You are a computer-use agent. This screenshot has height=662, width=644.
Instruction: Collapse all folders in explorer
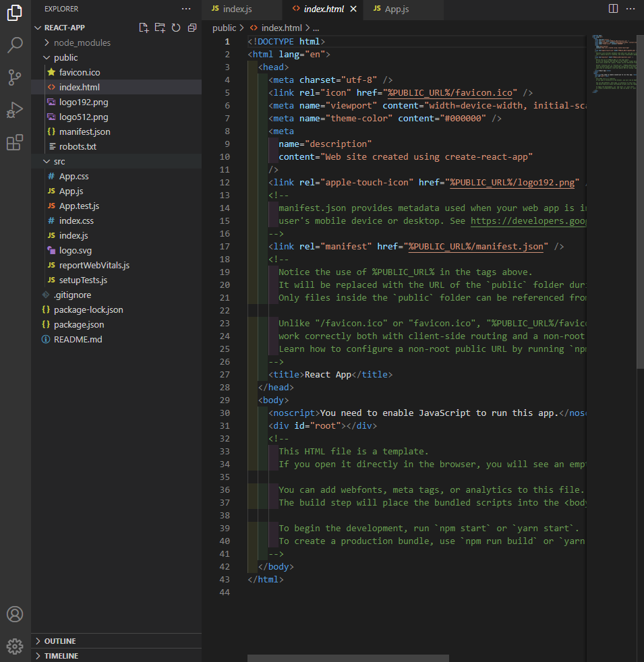click(x=192, y=28)
